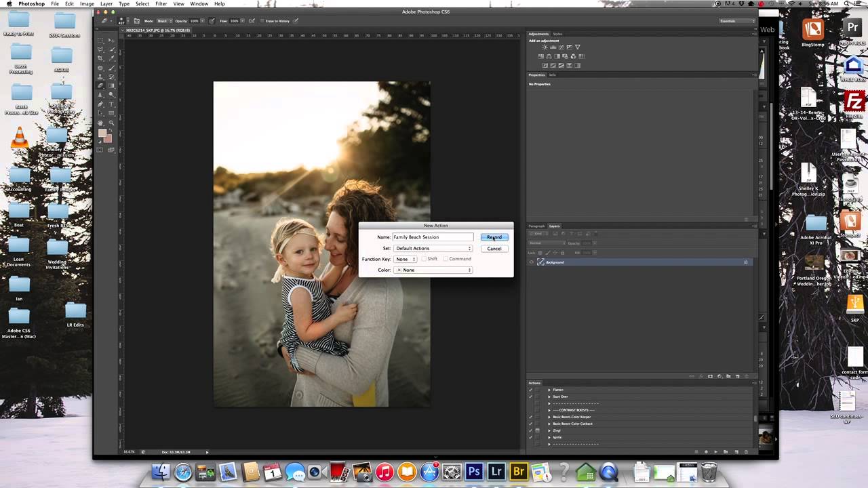868x488 pixels.
Task: Click the action Name input field
Action: 433,237
